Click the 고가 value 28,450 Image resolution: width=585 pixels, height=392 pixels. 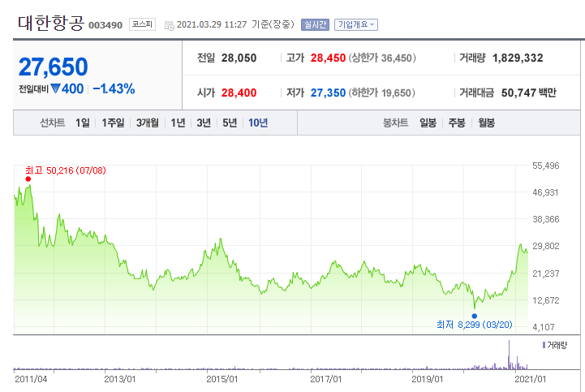click(328, 58)
